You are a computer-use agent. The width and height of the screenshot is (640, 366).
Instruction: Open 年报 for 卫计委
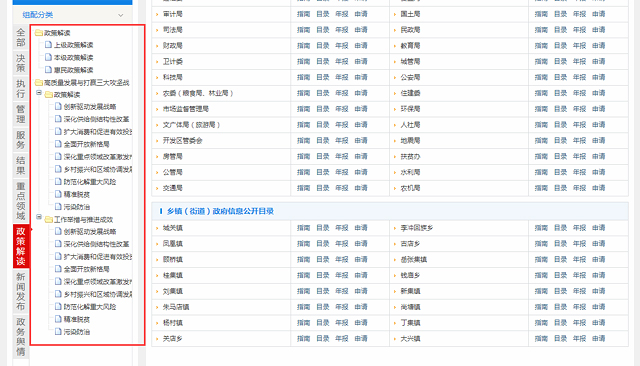[342, 62]
